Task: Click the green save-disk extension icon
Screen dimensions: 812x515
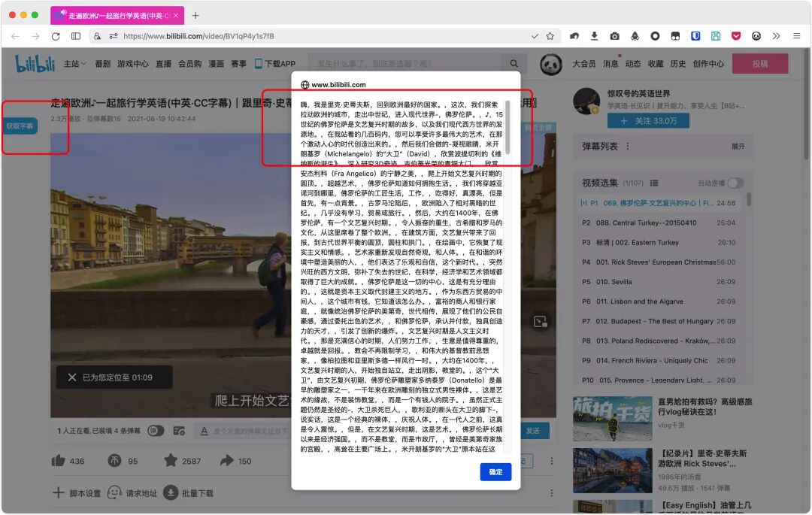Action: (716, 36)
